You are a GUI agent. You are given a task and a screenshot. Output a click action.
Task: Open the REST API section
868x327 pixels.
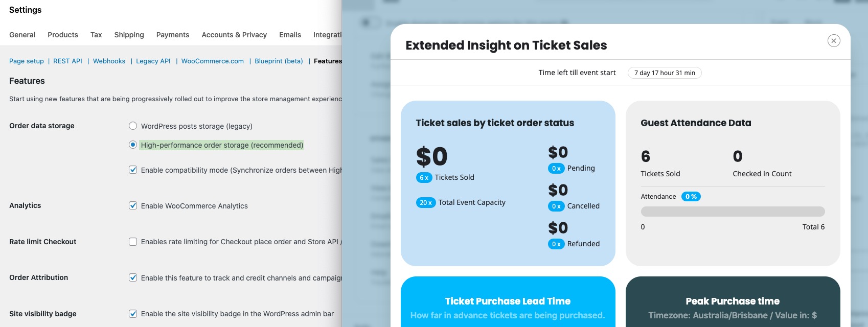67,61
